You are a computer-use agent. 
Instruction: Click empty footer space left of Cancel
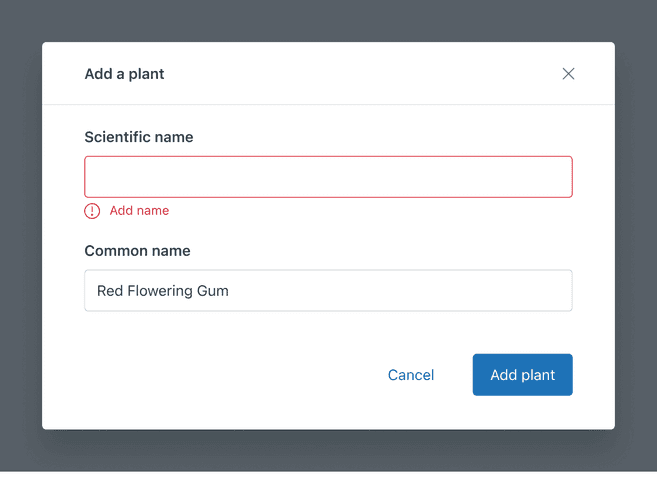(220, 375)
